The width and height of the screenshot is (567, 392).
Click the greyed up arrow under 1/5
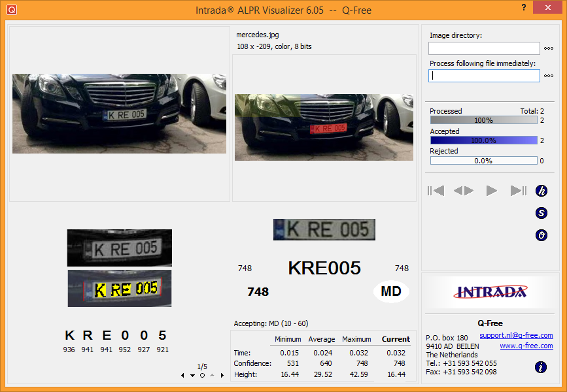tap(213, 376)
